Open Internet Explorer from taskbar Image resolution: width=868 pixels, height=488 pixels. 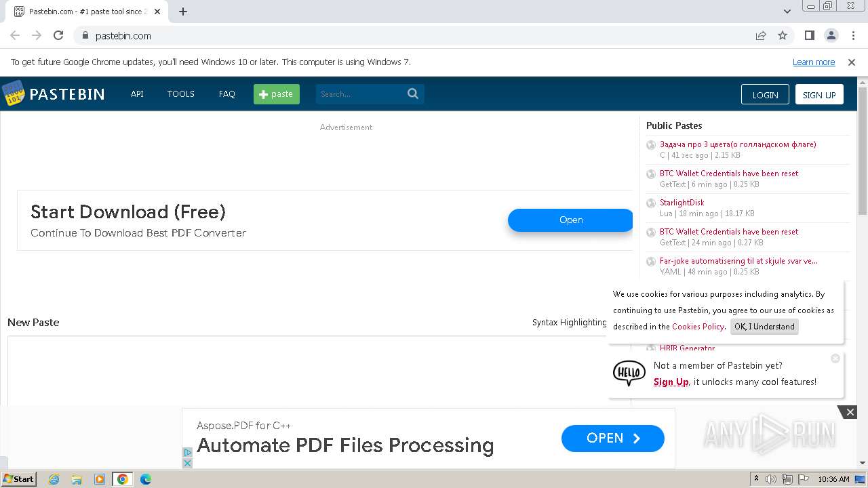[x=54, y=479]
